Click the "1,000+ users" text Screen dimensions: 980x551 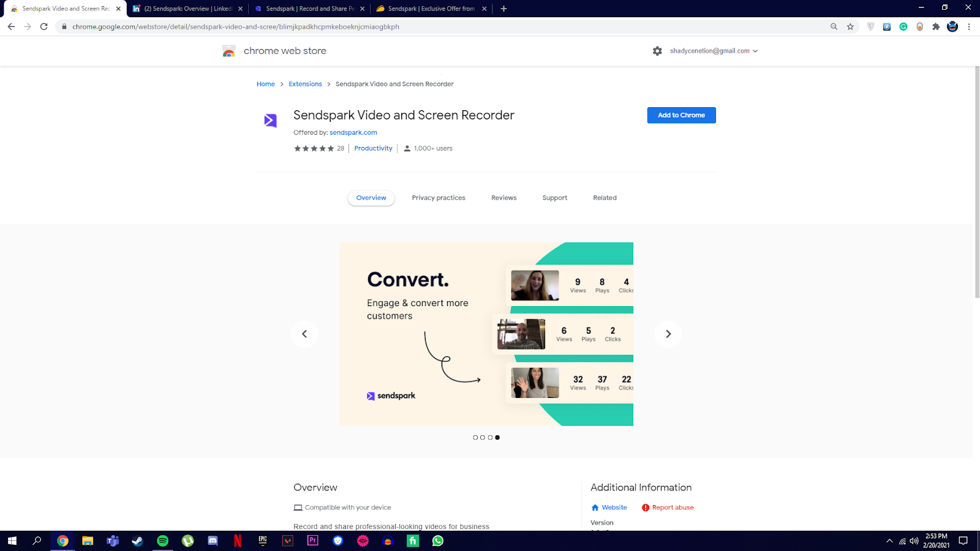[x=433, y=148]
